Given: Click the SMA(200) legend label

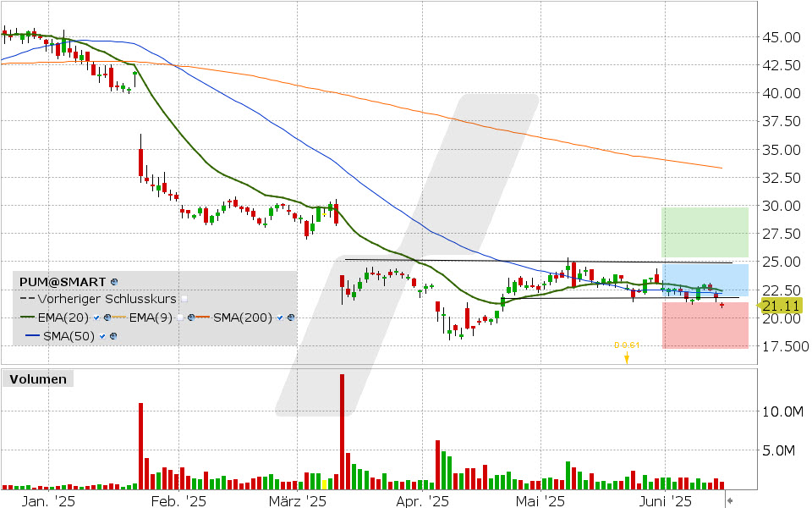Looking at the screenshot, I should click(243, 317).
